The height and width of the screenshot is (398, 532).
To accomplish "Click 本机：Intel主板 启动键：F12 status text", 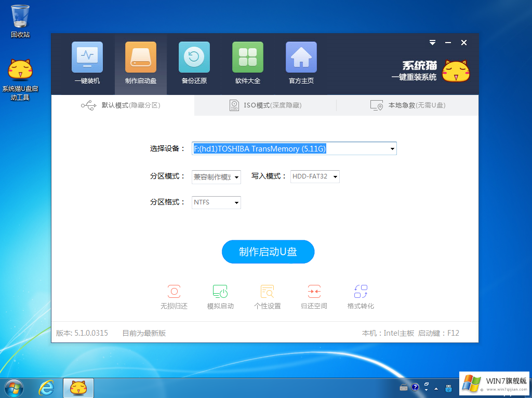I will tap(410, 333).
